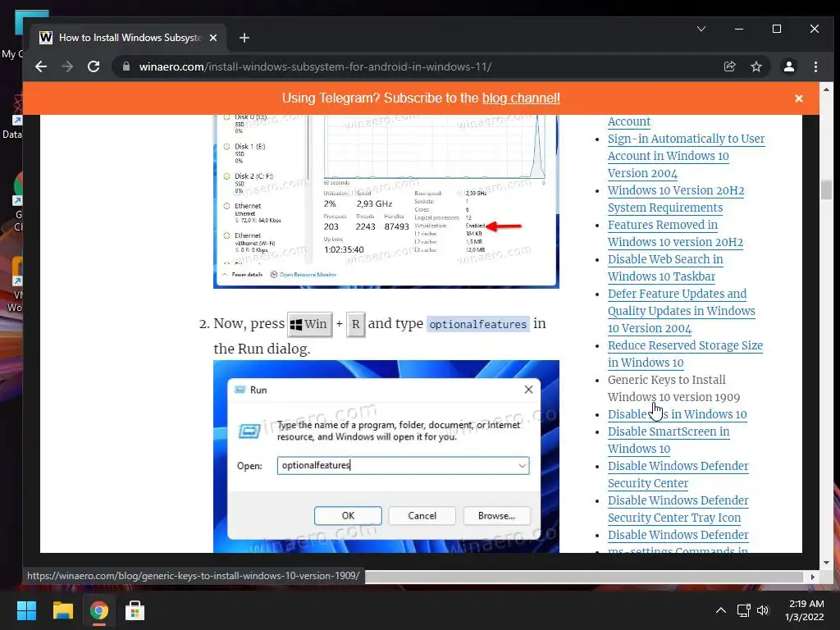Viewport: 840px width, 630px height.
Task: Click the optionalfeatures code text
Action: [478, 324]
